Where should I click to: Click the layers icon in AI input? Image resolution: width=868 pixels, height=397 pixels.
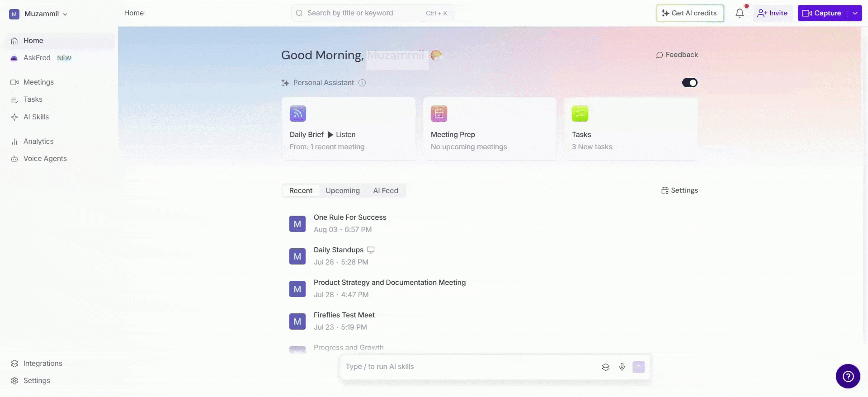tap(606, 367)
